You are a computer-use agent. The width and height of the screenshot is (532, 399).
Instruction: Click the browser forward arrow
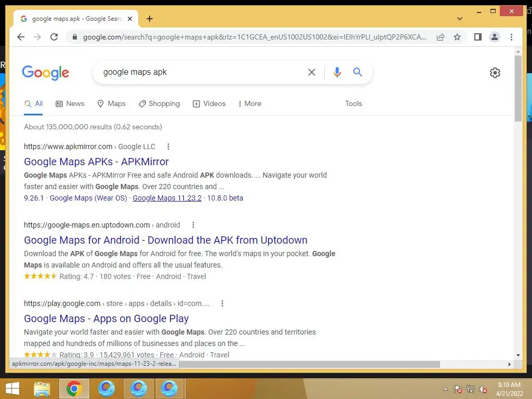pos(37,37)
